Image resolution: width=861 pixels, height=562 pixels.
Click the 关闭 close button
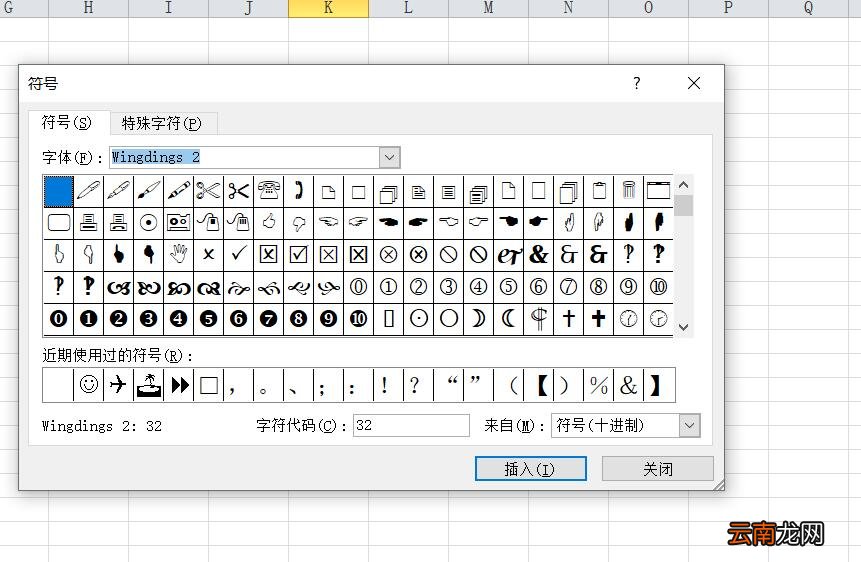coord(658,469)
